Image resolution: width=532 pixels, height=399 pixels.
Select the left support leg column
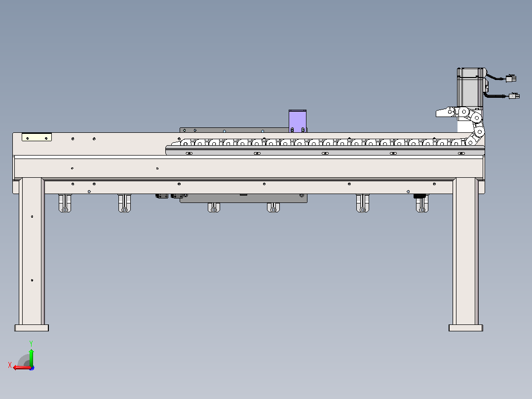click(x=32, y=251)
